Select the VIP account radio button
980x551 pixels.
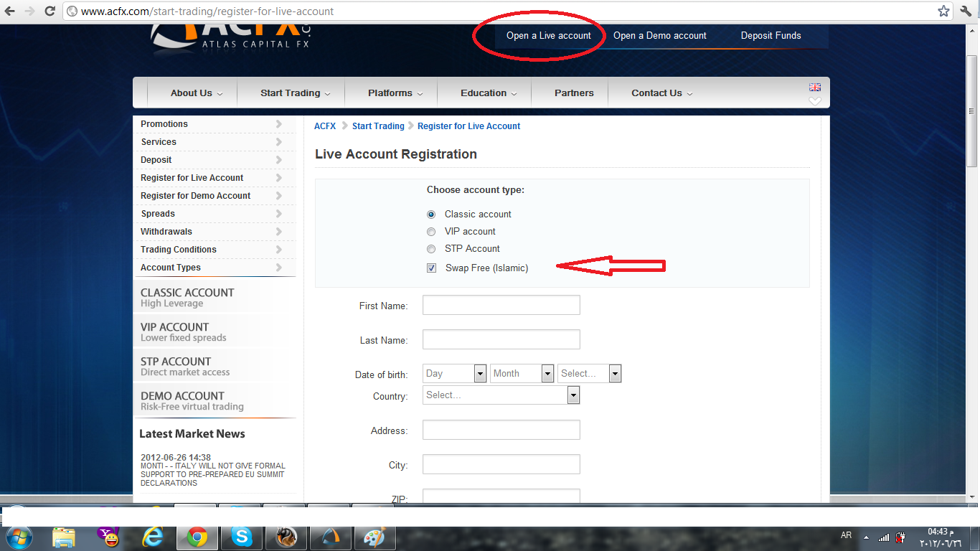[x=431, y=232]
